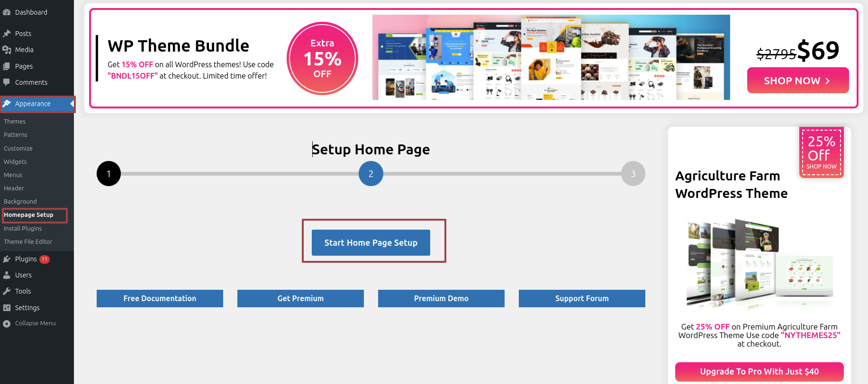Click Upgrade To Pro With Just $40
Image resolution: width=868 pixels, height=384 pixels.
pyautogui.click(x=759, y=372)
